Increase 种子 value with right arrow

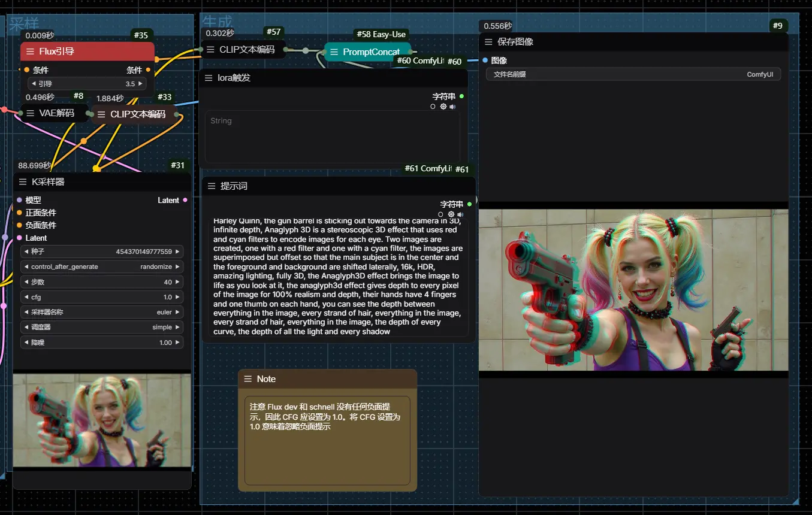tap(177, 252)
